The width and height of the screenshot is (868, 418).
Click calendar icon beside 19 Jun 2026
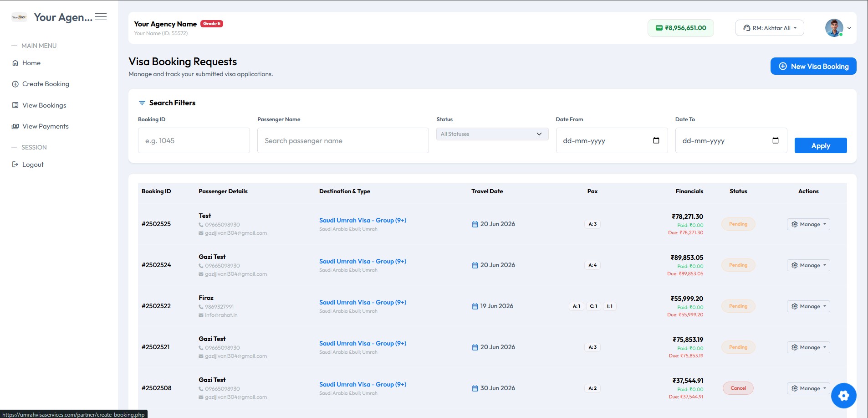(475, 306)
